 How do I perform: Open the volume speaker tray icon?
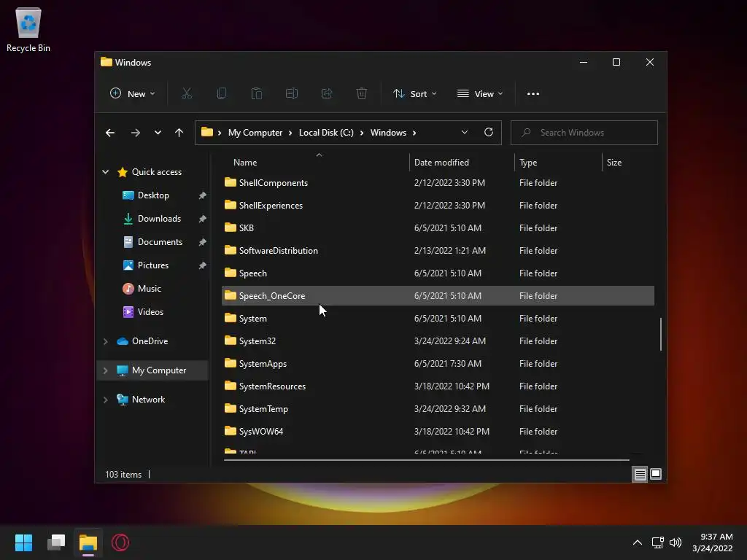point(676,542)
